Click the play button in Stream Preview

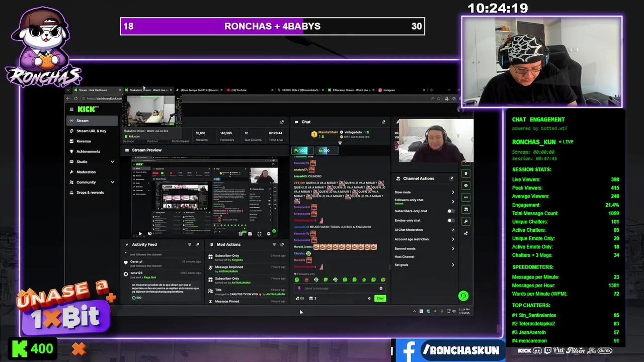point(140,234)
